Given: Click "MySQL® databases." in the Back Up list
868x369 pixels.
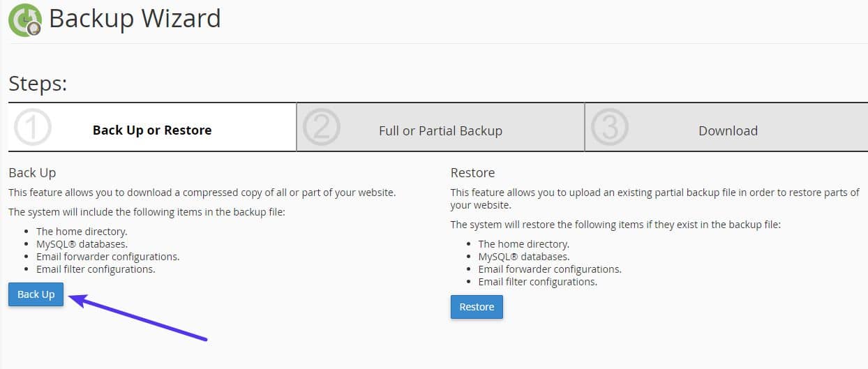Looking at the screenshot, I should tap(82, 243).
